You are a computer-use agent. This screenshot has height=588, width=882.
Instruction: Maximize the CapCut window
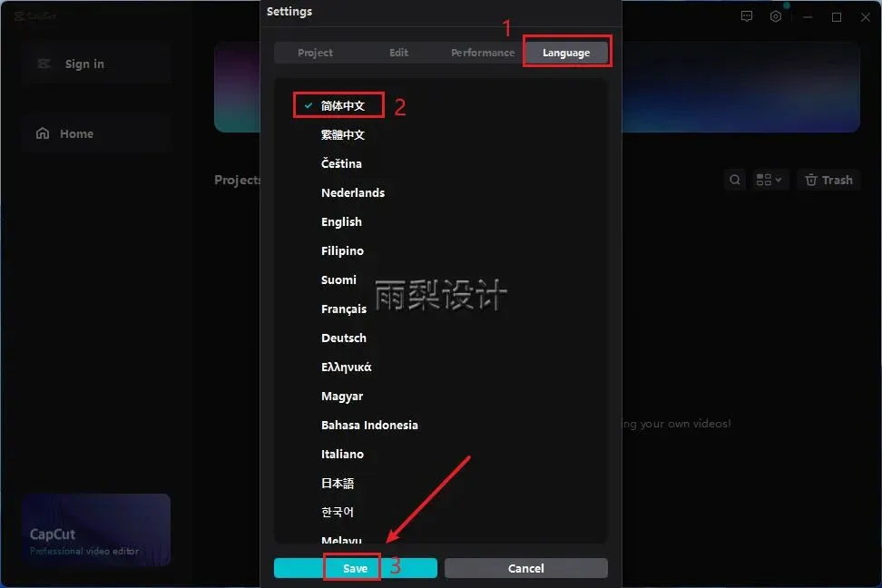(x=837, y=17)
